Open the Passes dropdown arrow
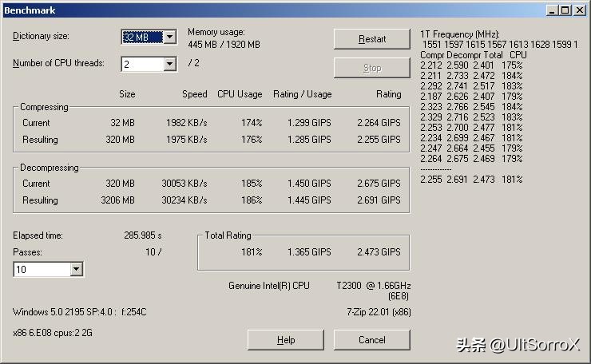 (77, 270)
